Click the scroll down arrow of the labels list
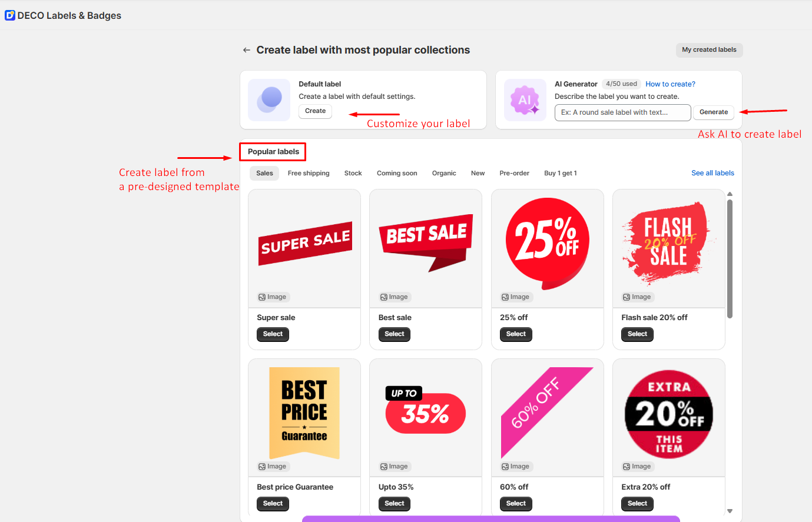The width and height of the screenshot is (812, 522). tap(730, 511)
